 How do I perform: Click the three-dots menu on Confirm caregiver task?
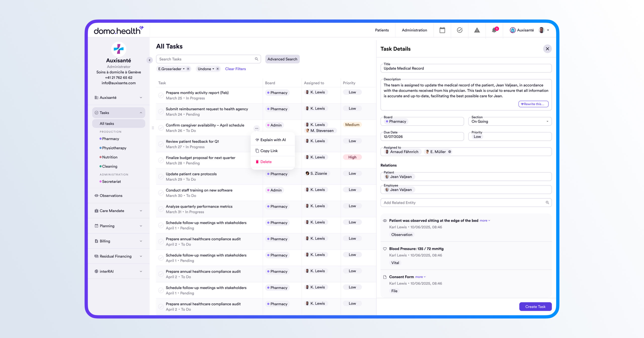click(256, 128)
